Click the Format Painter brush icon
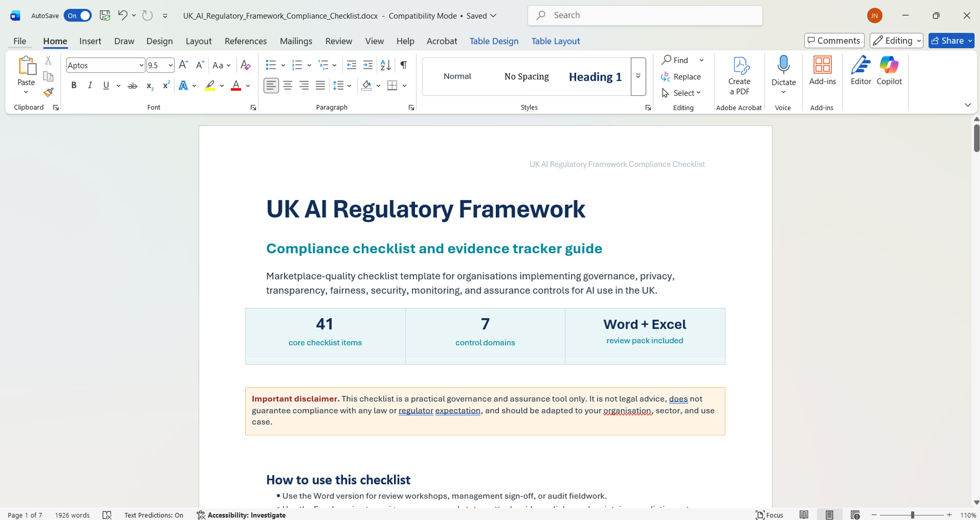The image size is (980, 520). pyautogui.click(x=48, y=92)
